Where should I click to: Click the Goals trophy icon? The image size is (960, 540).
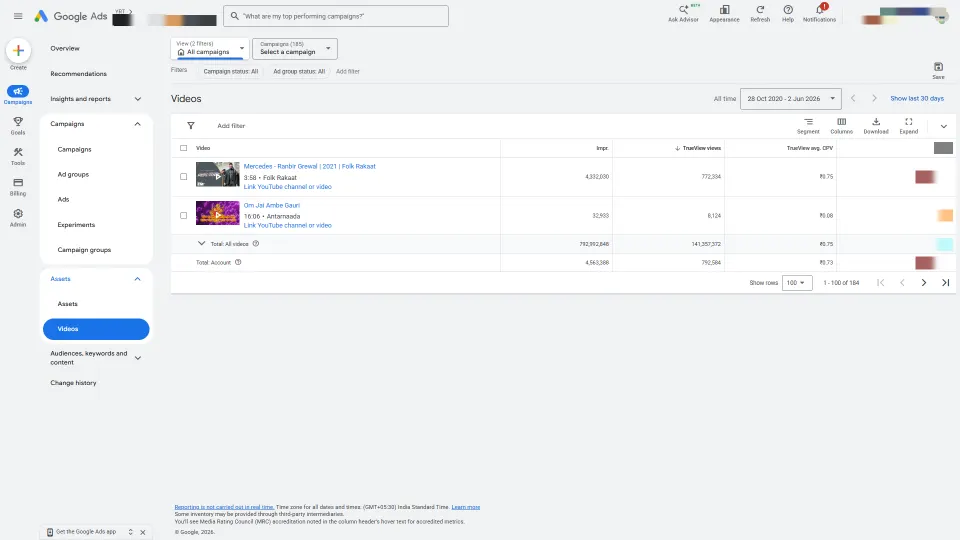(18, 122)
